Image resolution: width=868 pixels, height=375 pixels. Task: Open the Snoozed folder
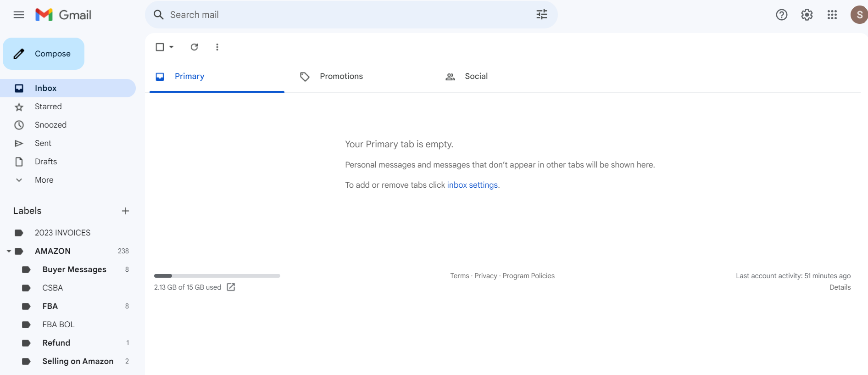(x=68, y=125)
